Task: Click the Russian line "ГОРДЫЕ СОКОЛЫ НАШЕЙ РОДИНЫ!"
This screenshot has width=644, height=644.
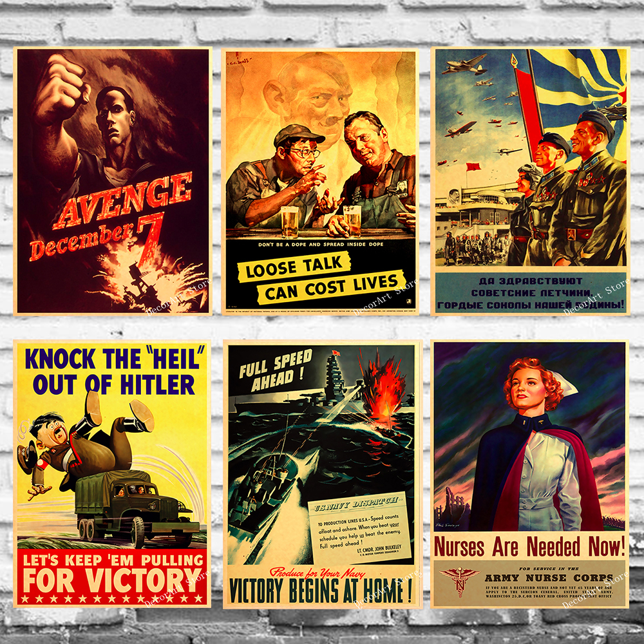Action: point(530,305)
